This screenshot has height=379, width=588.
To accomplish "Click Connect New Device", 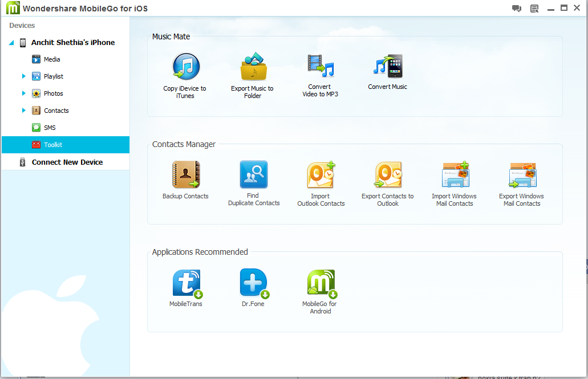I will point(67,162).
